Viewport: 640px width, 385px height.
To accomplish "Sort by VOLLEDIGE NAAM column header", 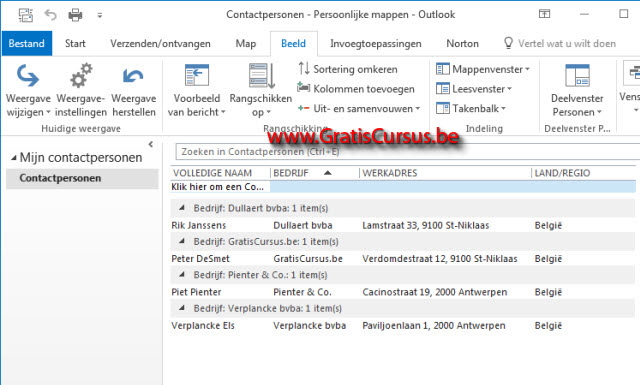I will (x=212, y=173).
